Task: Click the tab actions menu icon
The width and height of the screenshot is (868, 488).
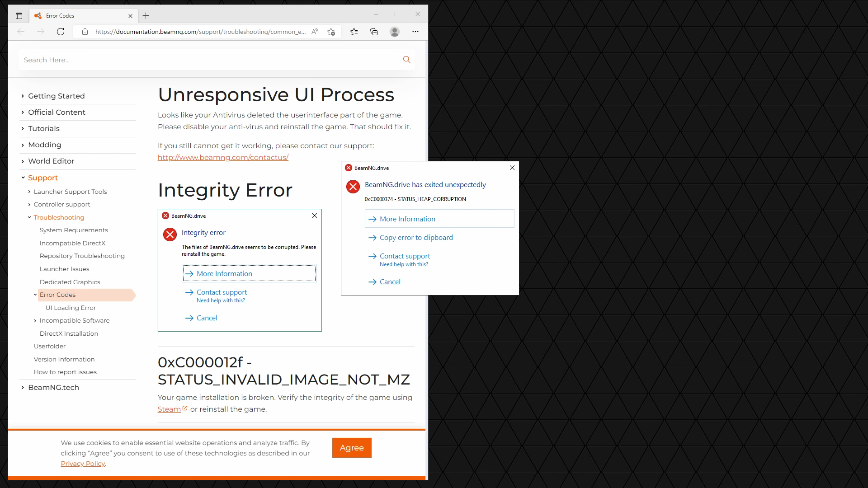Action: 19,16
